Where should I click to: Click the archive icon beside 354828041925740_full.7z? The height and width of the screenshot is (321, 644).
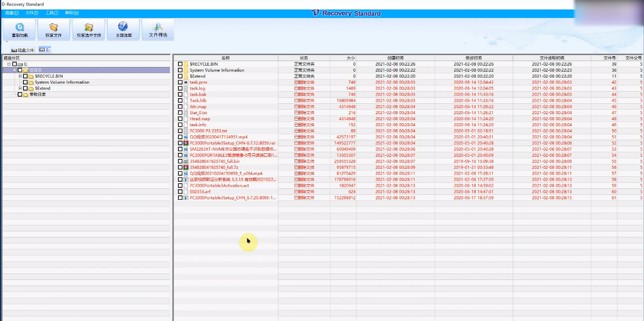(186, 167)
